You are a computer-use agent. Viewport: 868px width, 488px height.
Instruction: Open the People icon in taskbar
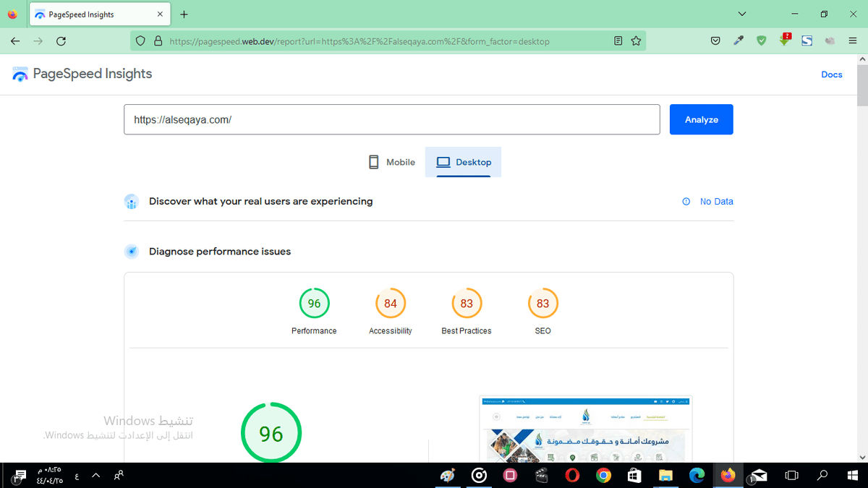119,475
